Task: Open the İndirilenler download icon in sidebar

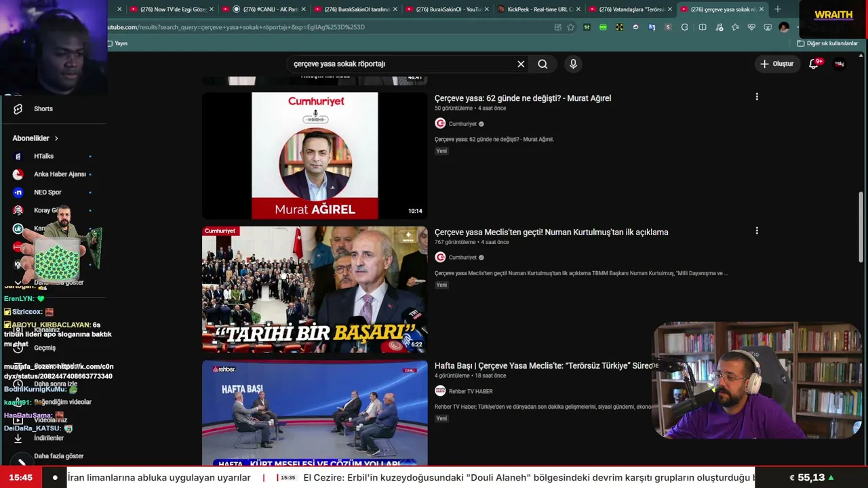Action: click(x=18, y=438)
